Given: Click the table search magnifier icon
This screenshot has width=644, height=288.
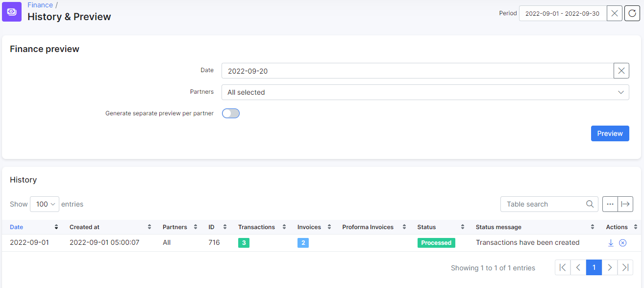Looking at the screenshot, I should click(x=590, y=204).
